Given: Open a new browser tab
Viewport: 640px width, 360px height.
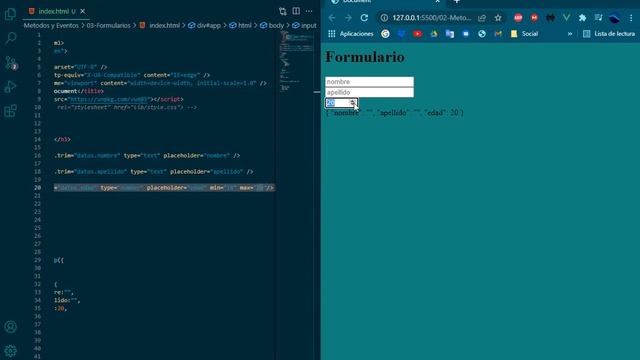Looking at the screenshot, I should [457, 2].
